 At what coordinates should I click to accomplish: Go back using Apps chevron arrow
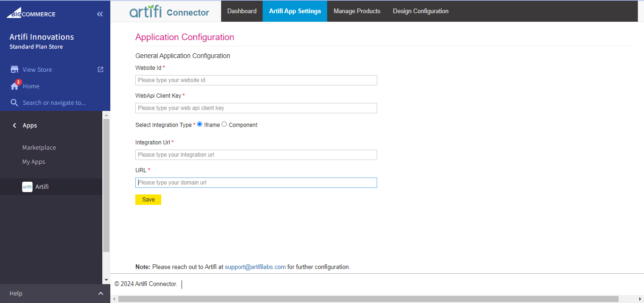(x=14, y=126)
